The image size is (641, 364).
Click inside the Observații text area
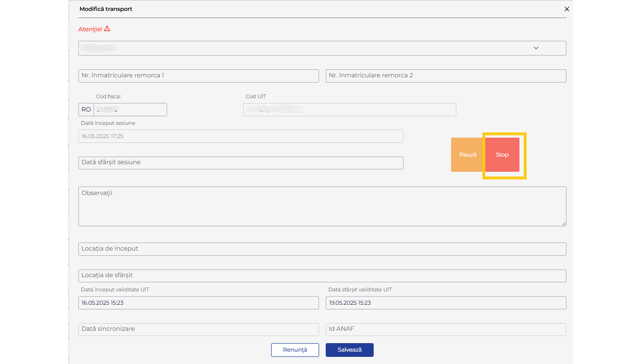tap(322, 206)
